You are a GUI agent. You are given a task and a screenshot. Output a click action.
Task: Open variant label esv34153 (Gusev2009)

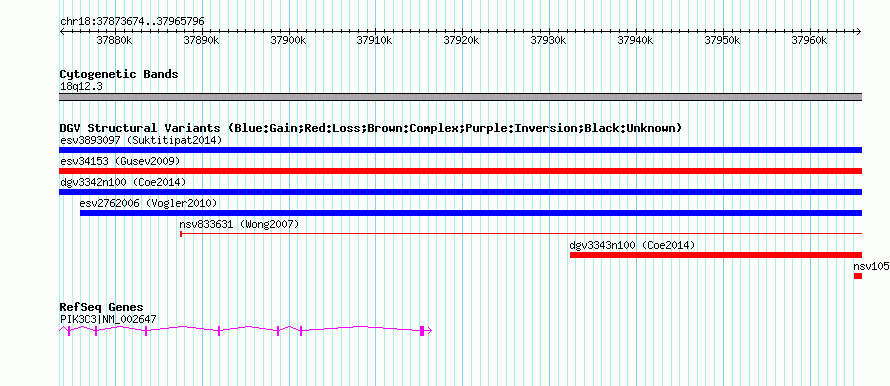pos(120,161)
